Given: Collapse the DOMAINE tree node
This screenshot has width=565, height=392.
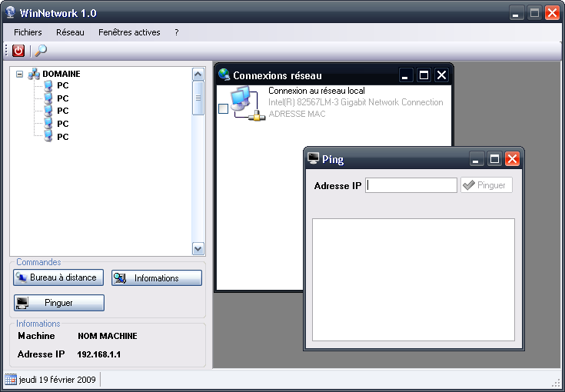Looking at the screenshot, I should point(19,74).
